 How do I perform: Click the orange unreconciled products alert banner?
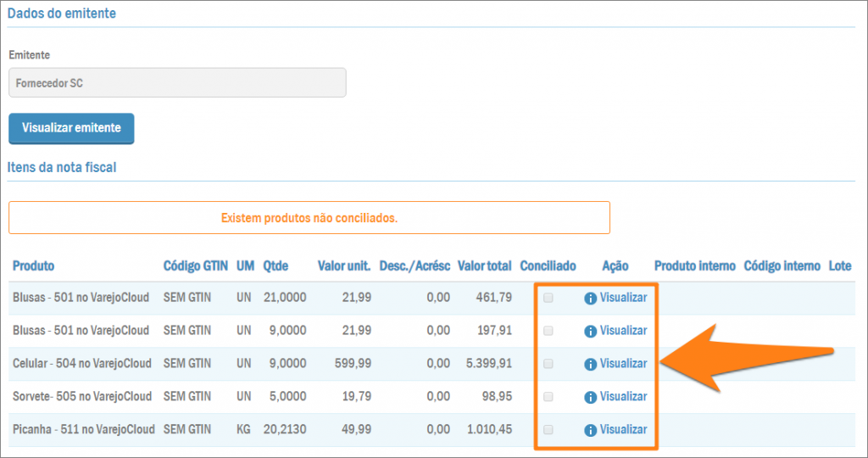pyautogui.click(x=309, y=218)
